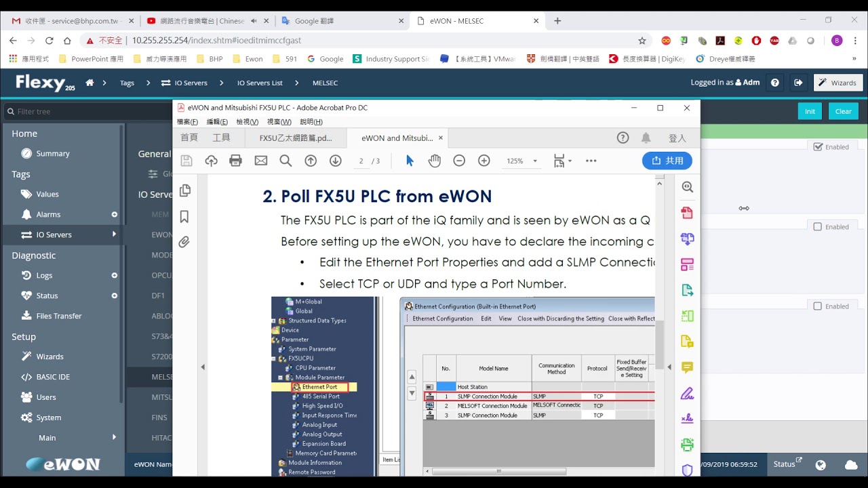
Task: Open attachments paperclip panel in Acrobat
Action: click(184, 242)
